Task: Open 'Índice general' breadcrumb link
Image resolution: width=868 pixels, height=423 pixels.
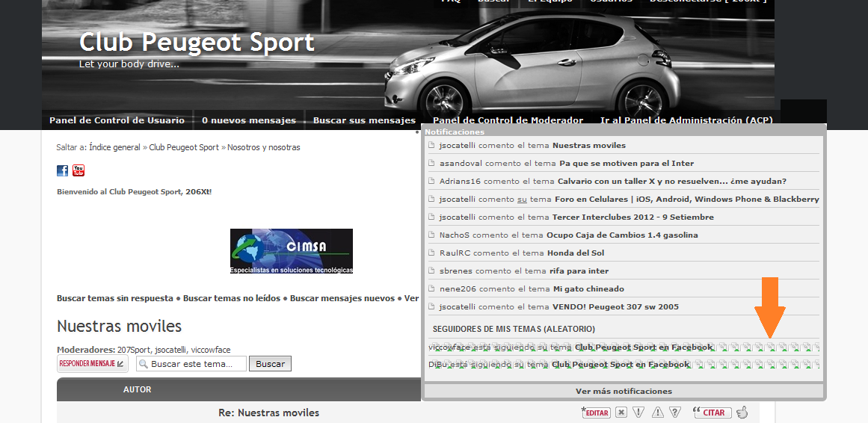Action: 114,147
